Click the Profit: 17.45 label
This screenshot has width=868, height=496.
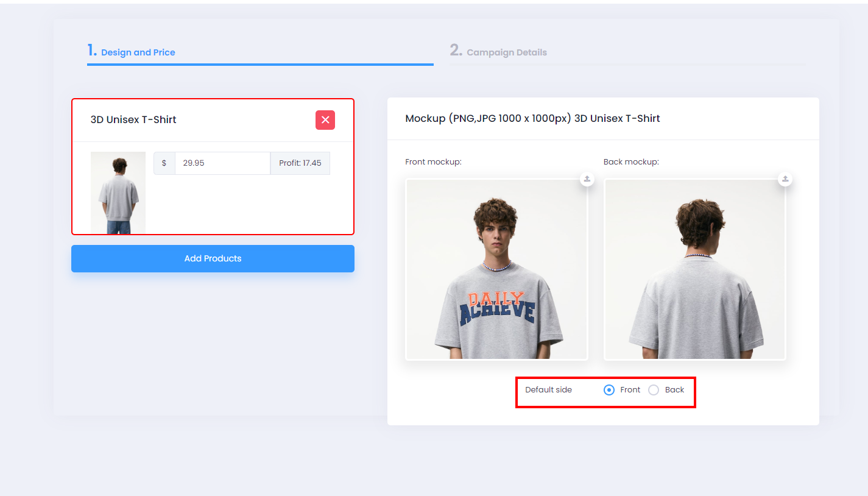300,163
